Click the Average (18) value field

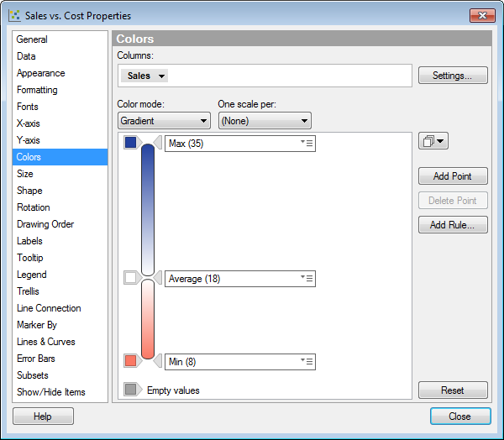240,279
